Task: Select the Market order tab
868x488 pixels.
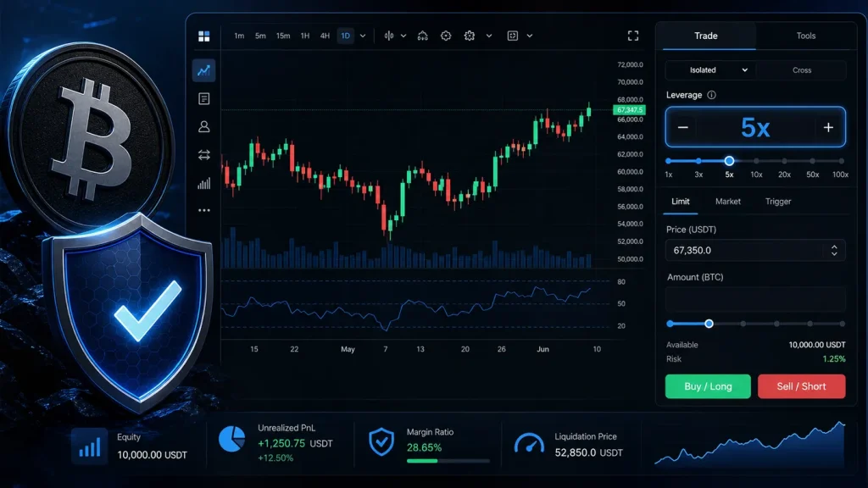Action: point(728,202)
